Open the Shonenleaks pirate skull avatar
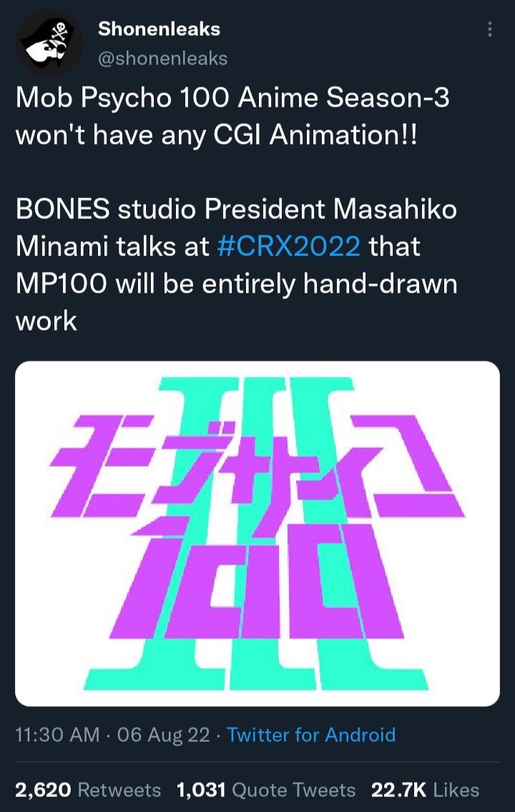The height and width of the screenshot is (812, 515). (47, 44)
